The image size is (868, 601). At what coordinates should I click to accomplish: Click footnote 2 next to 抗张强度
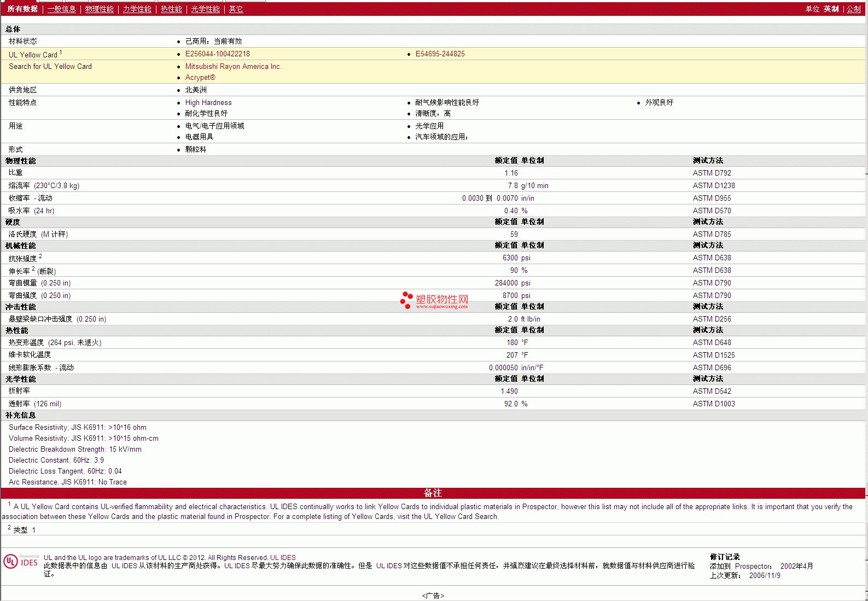point(40,256)
